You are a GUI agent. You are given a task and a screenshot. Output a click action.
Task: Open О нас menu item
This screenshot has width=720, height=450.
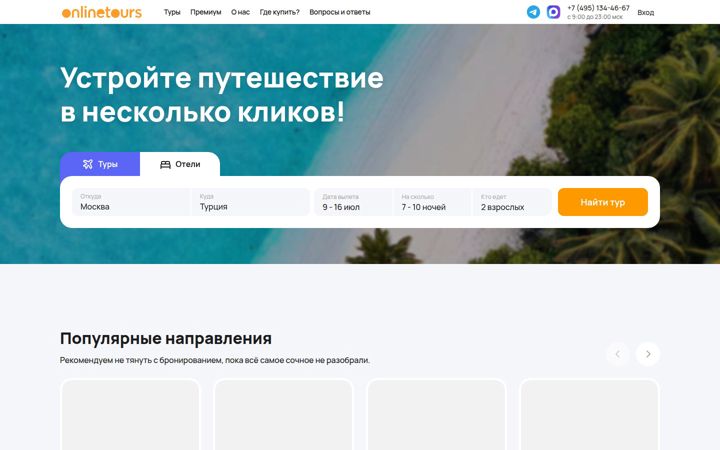point(240,12)
